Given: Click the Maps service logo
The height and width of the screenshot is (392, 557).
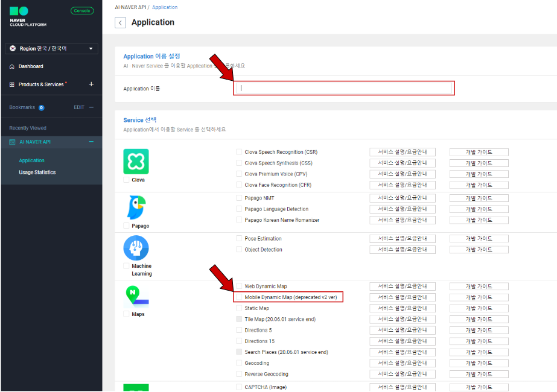Looking at the screenshot, I should pyautogui.click(x=137, y=297).
